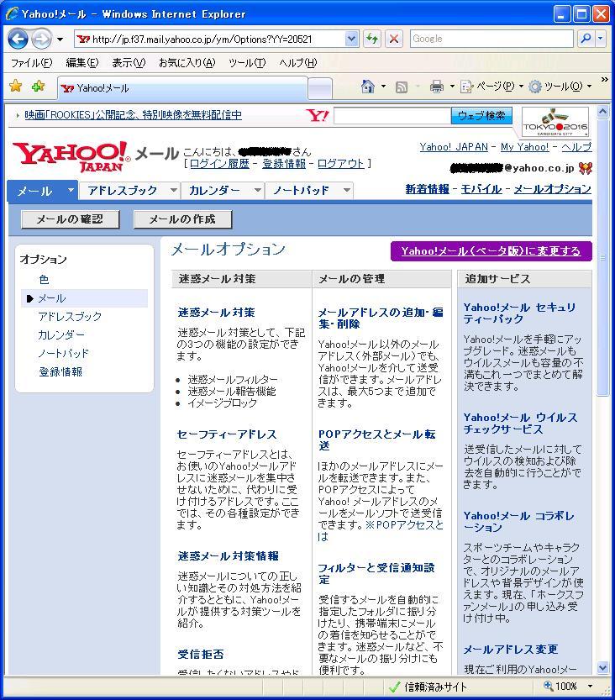Screen dimensions: 615x700
Task: Click the zoom level magnifier icon
Action: point(548,686)
